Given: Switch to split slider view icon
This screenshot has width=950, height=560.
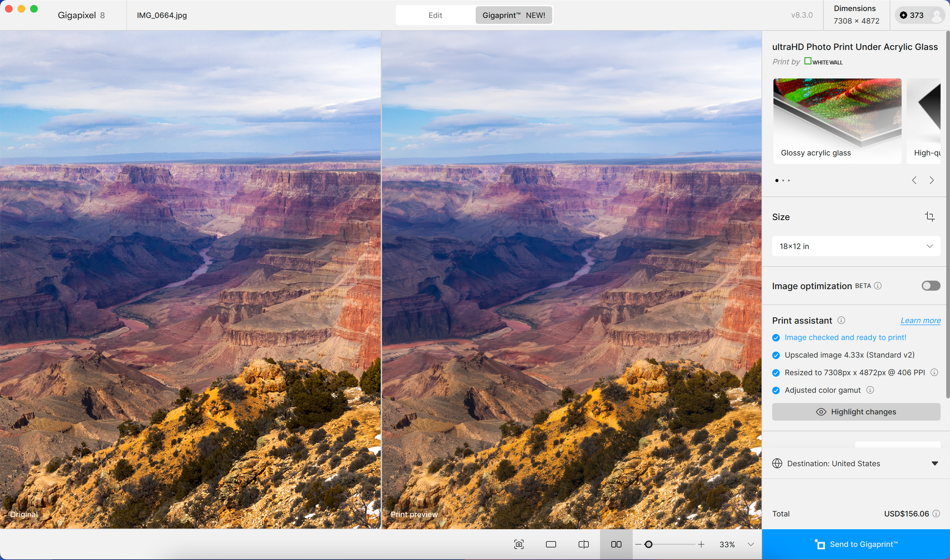Looking at the screenshot, I should point(583,544).
